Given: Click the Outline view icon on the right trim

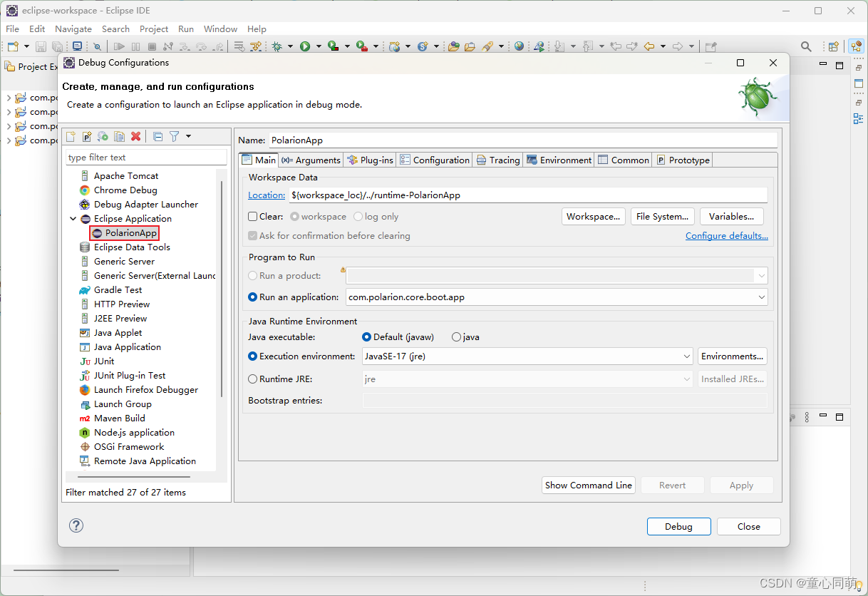Looking at the screenshot, I should 858,119.
